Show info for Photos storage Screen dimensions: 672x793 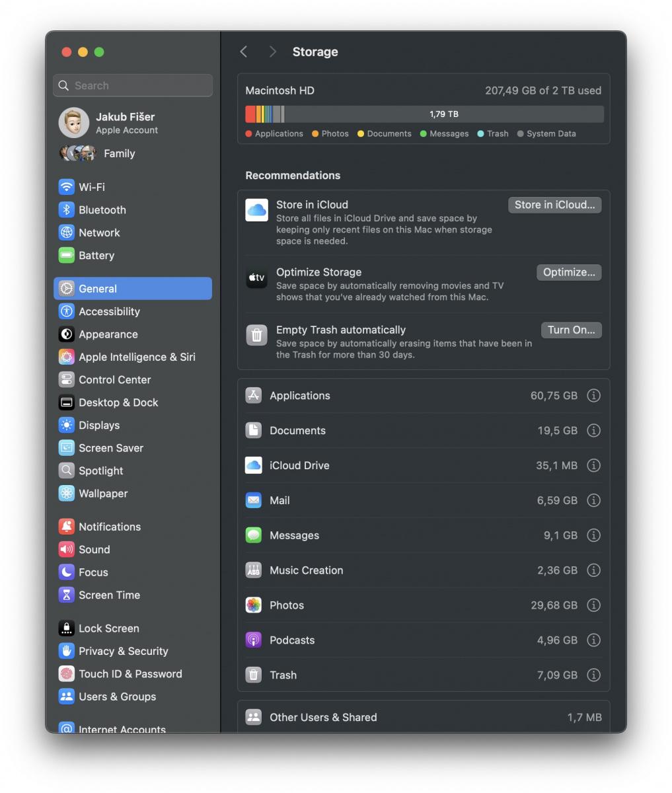pyautogui.click(x=594, y=605)
